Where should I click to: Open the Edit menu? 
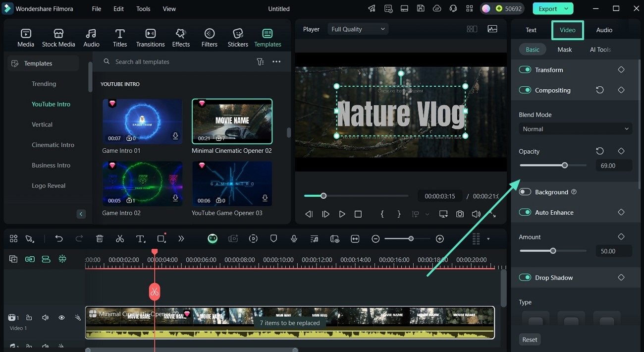pos(119,9)
